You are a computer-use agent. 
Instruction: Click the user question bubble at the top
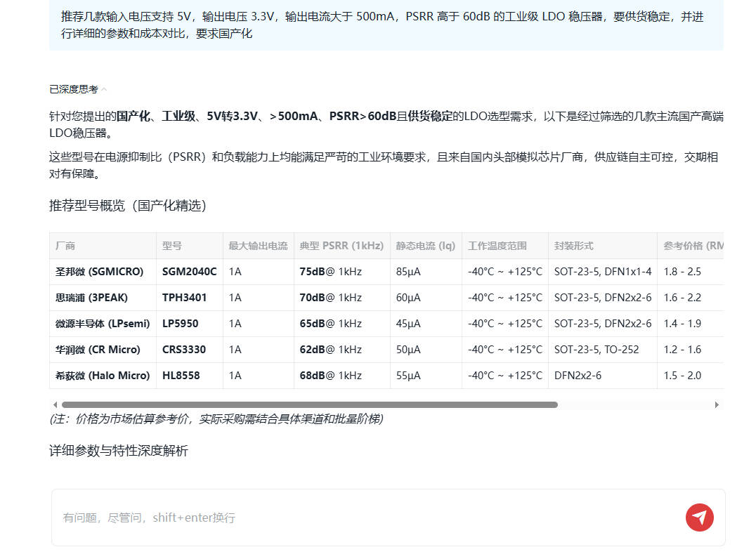click(386, 25)
